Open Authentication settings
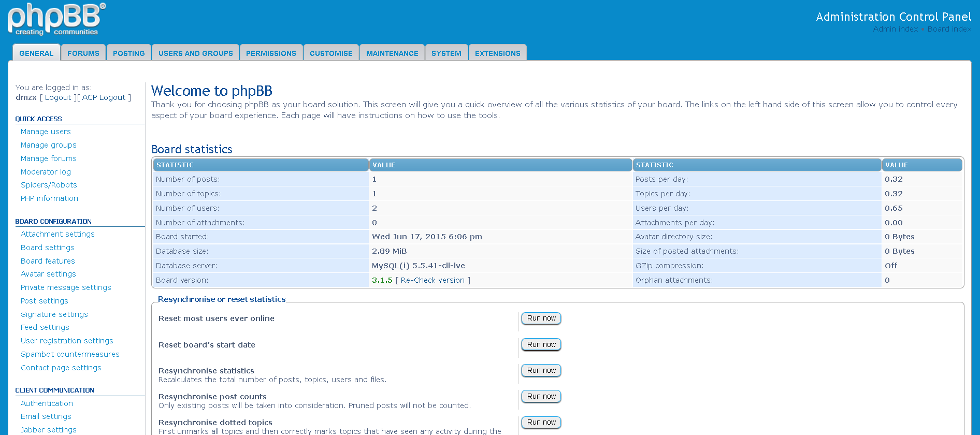980x435 pixels. click(47, 403)
